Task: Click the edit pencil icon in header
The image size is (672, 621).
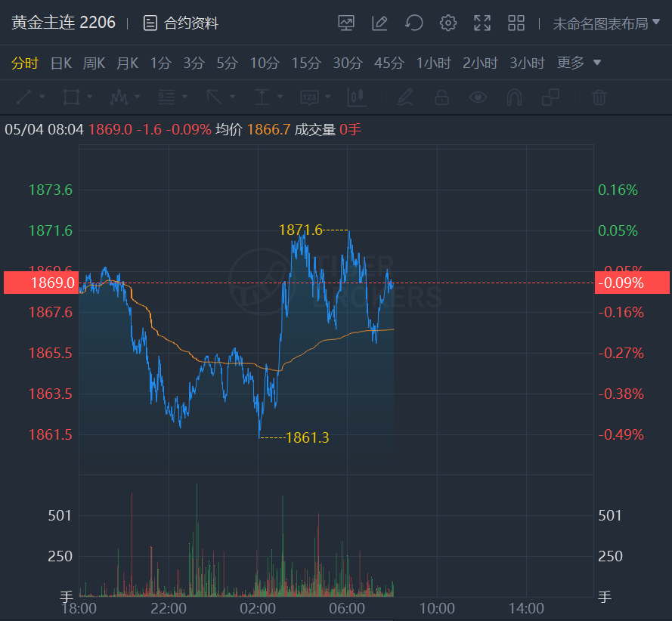Action: pos(379,23)
